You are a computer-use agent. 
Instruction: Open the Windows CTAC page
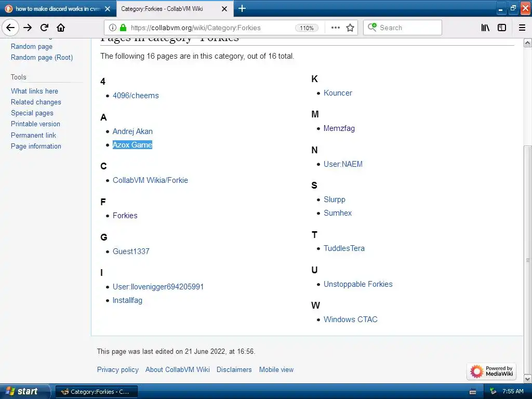tap(351, 320)
